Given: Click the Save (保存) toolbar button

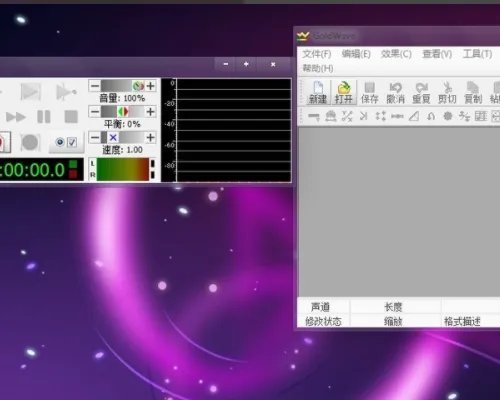Looking at the screenshot, I should click(369, 92).
